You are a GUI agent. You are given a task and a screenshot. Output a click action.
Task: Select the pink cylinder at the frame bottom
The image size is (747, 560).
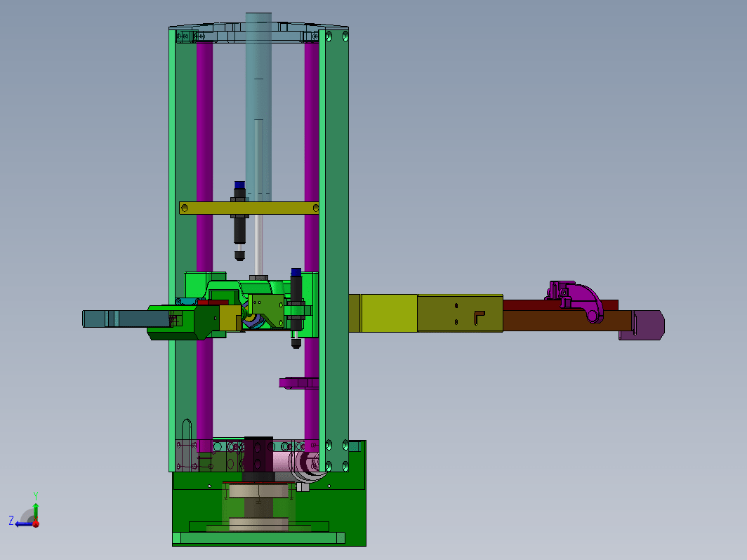[284, 462]
